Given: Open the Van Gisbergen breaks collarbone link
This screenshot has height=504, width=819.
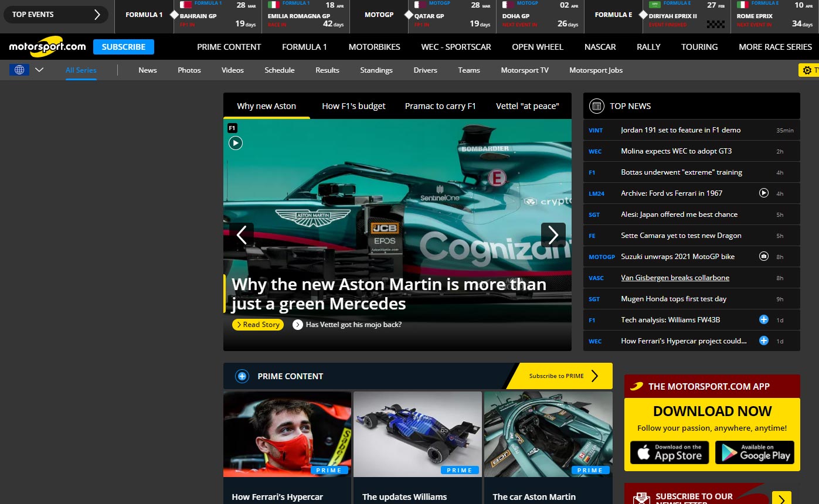Looking at the screenshot, I should 675,277.
